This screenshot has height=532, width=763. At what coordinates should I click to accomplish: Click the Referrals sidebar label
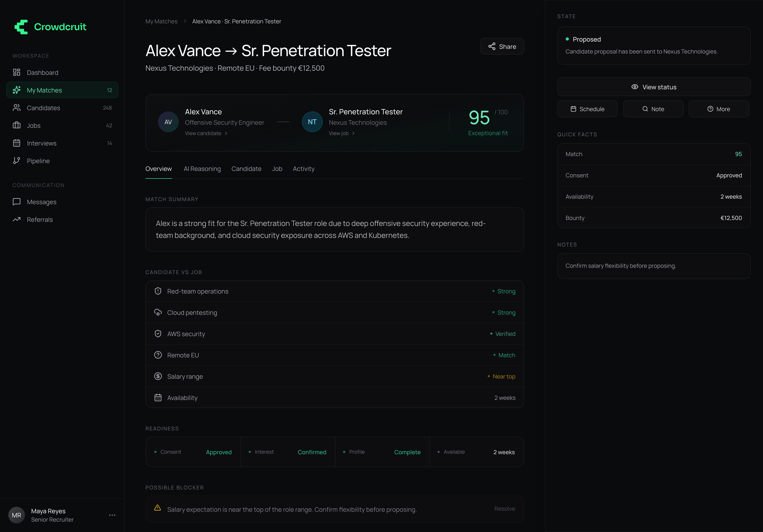click(x=40, y=219)
